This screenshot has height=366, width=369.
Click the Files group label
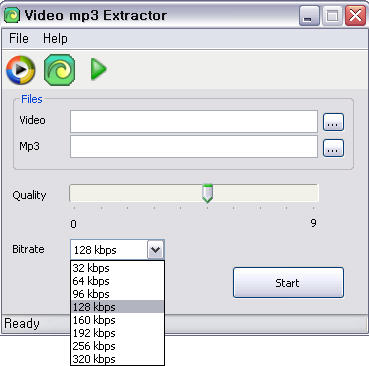click(x=32, y=99)
